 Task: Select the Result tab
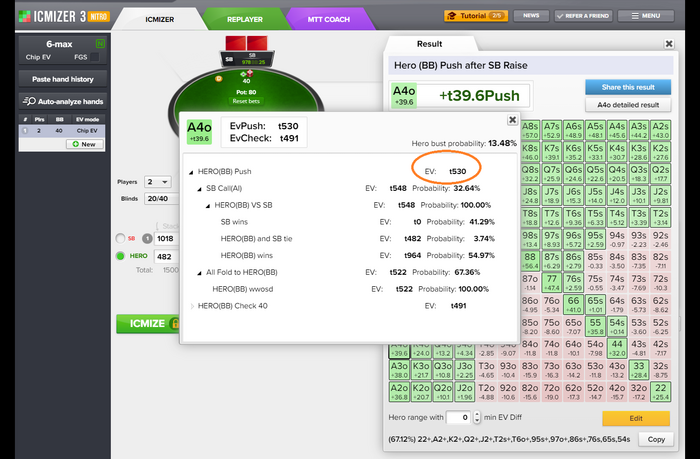point(429,44)
